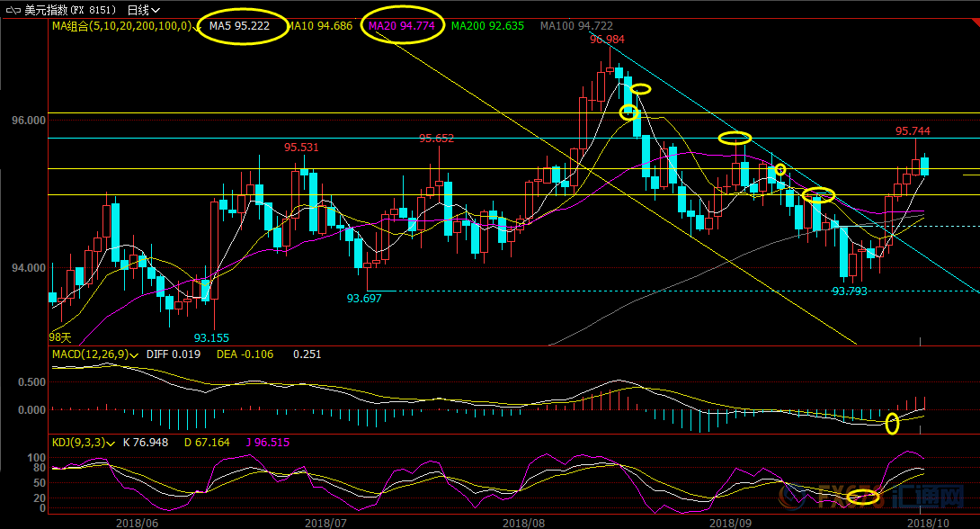Viewport: 980px width, 529px height.
Task: Click the 98天 duration label
Action: pyautogui.click(x=60, y=337)
